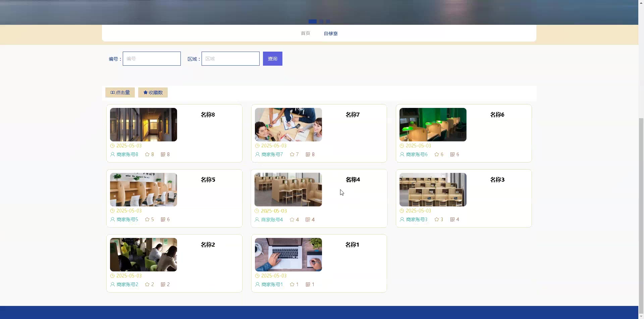Open the 名称7 title link
Image resolution: width=644 pixels, height=319 pixels.
353,115
